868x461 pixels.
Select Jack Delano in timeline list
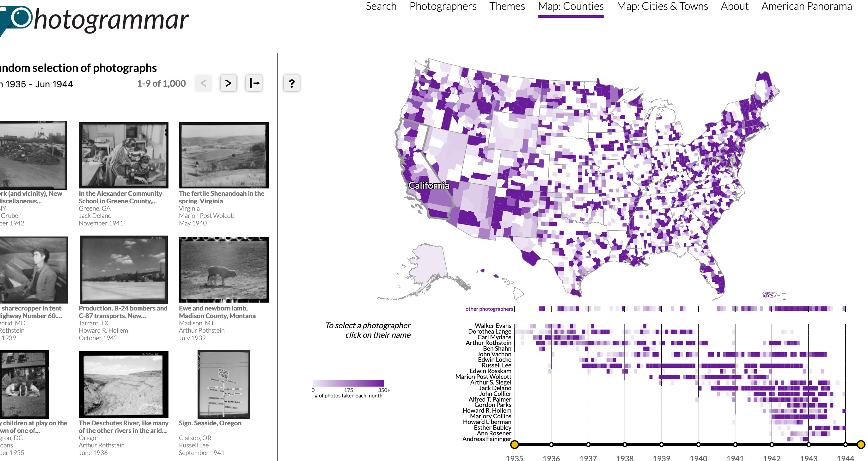click(x=495, y=388)
